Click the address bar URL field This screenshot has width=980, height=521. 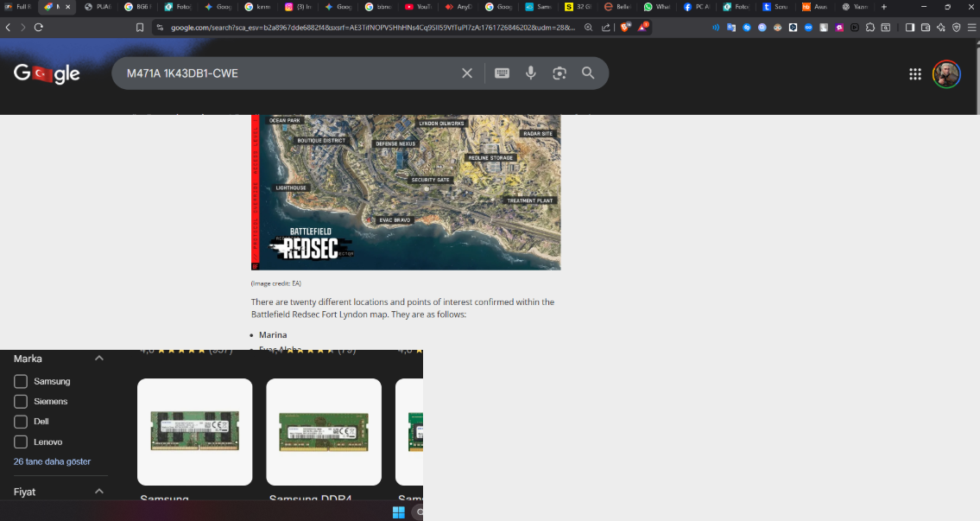click(372, 28)
